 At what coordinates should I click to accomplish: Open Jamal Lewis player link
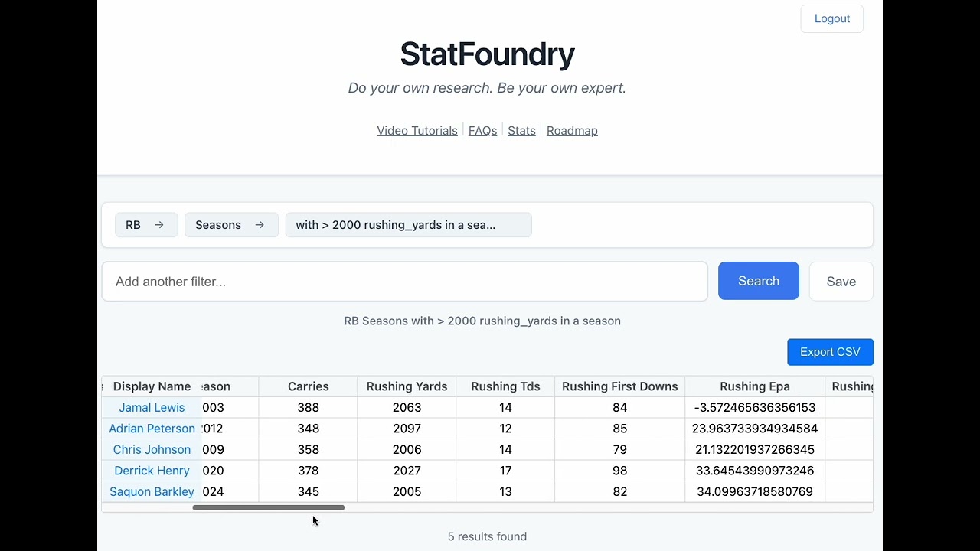coord(152,408)
